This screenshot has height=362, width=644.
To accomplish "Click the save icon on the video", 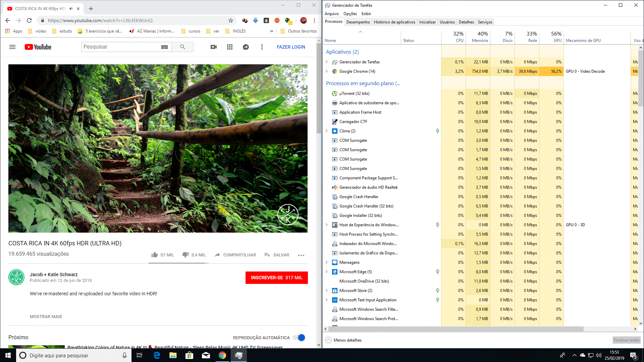I will click(x=267, y=255).
